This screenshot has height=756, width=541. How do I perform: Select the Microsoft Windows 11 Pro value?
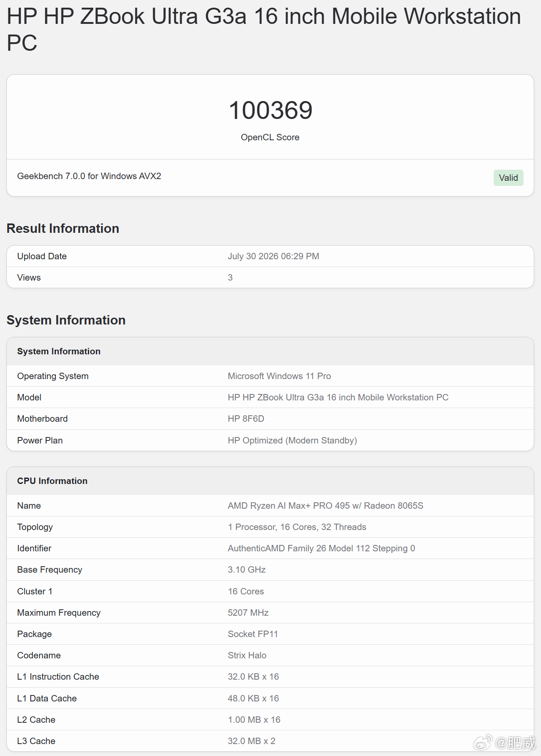[x=279, y=376]
